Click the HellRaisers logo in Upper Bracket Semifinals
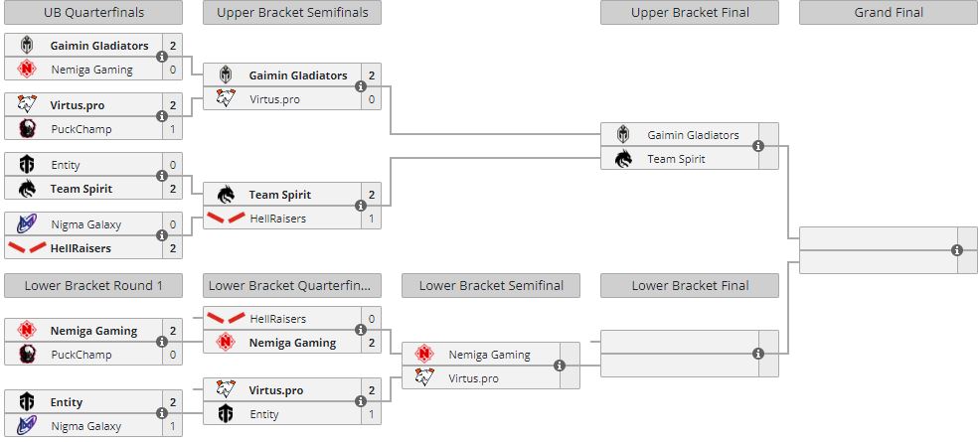 226,219
